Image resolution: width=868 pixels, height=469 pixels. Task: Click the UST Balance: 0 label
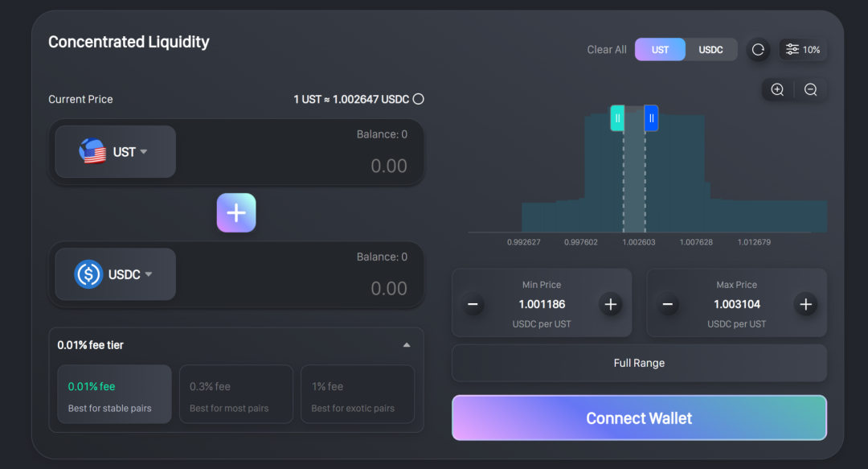click(382, 134)
